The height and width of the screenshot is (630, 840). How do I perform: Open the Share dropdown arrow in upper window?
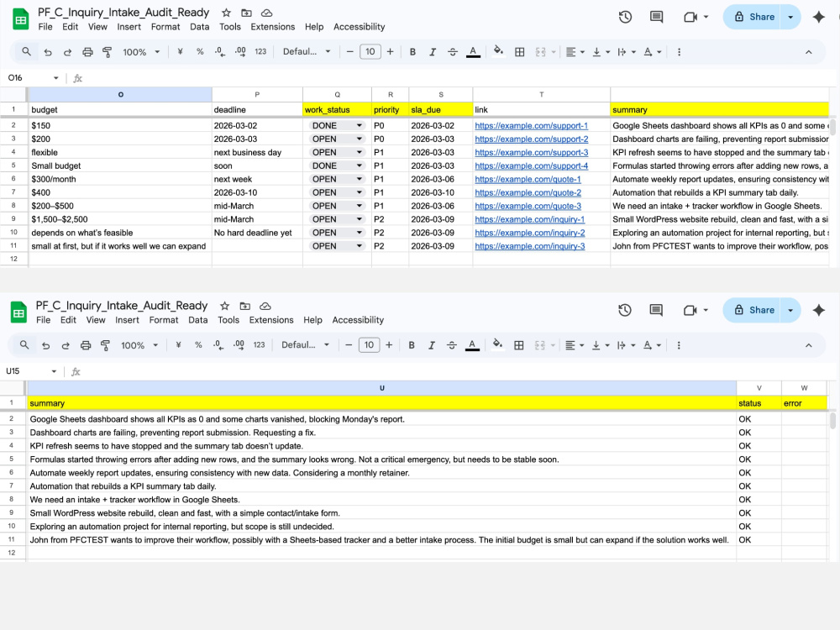[x=790, y=17]
